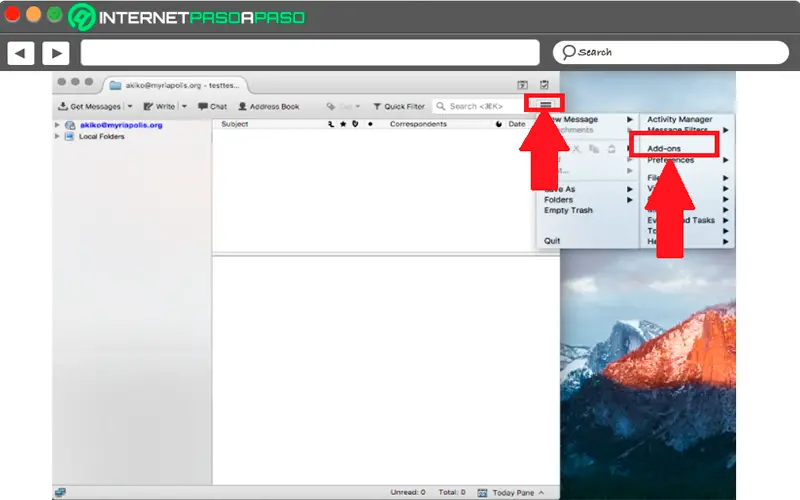This screenshot has width=800, height=500.
Task: Open the Get Messages dropdown arrow
Action: click(130, 106)
